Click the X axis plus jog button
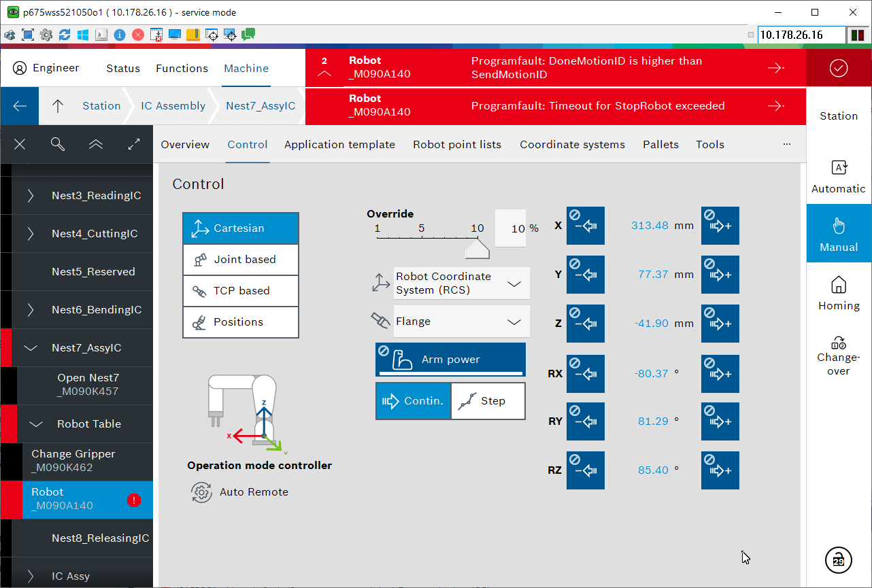872x588 pixels. 720,226
